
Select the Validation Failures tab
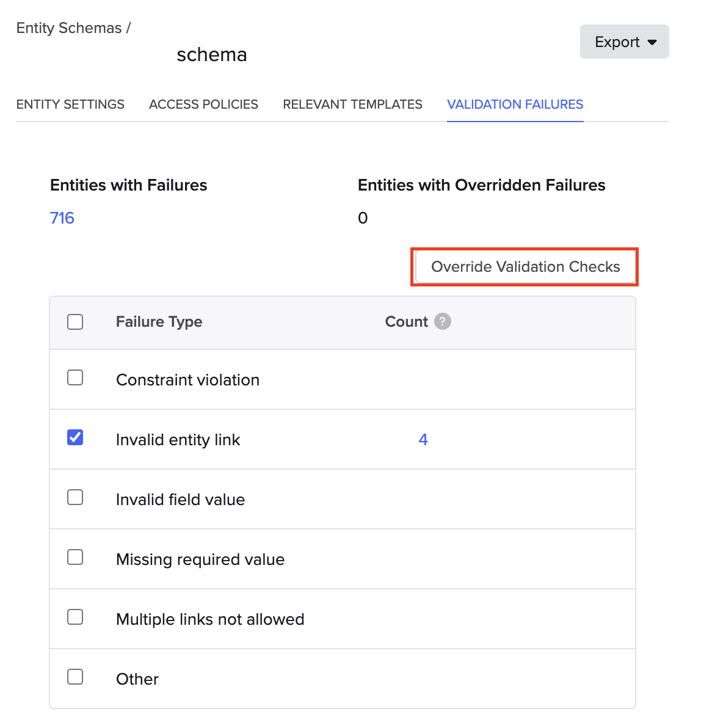(x=515, y=104)
